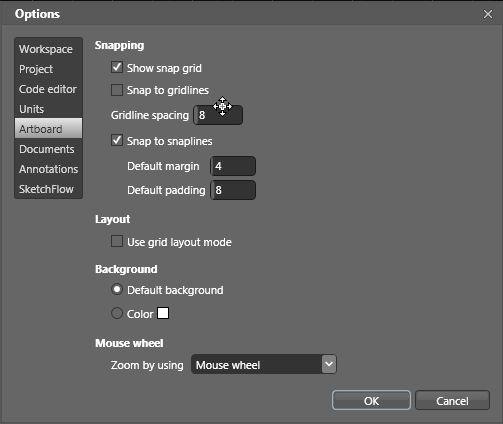Open the white background color swatch
The image size is (503, 424).
163,313
